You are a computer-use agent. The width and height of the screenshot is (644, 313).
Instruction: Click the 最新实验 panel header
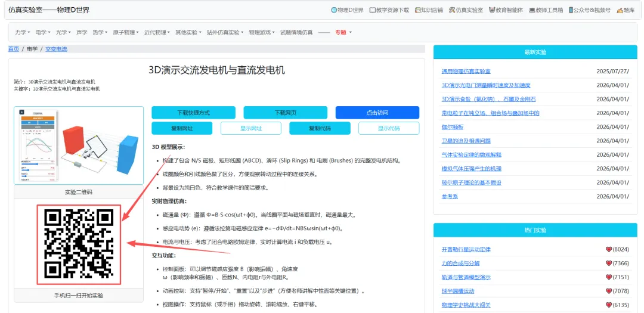click(535, 52)
